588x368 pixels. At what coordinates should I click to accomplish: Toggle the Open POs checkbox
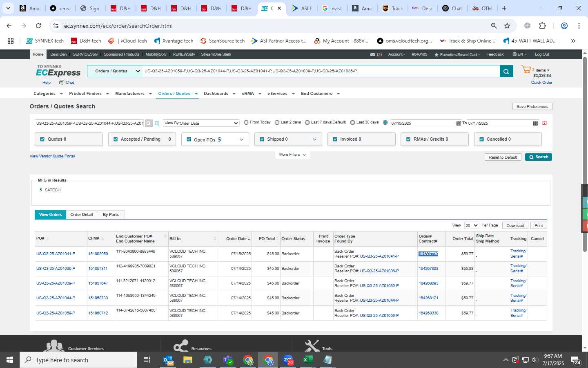click(x=189, y=139)
